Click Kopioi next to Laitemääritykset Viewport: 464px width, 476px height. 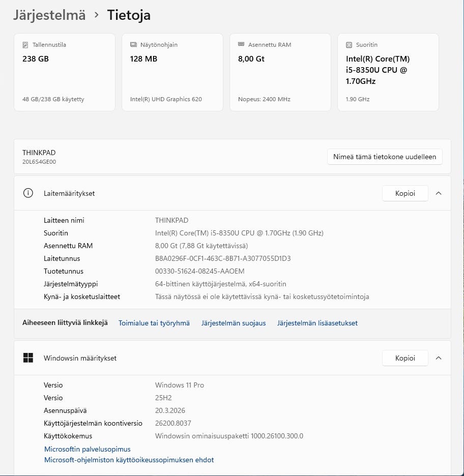pos(405,193)
